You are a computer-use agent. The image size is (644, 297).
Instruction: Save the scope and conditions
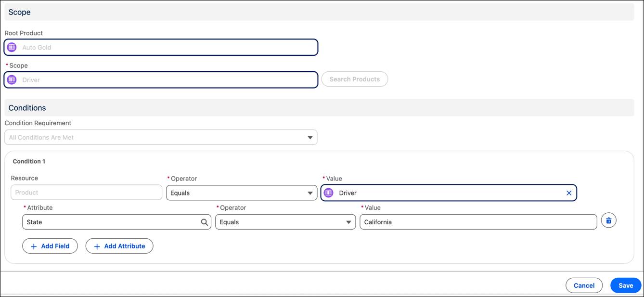625,285
